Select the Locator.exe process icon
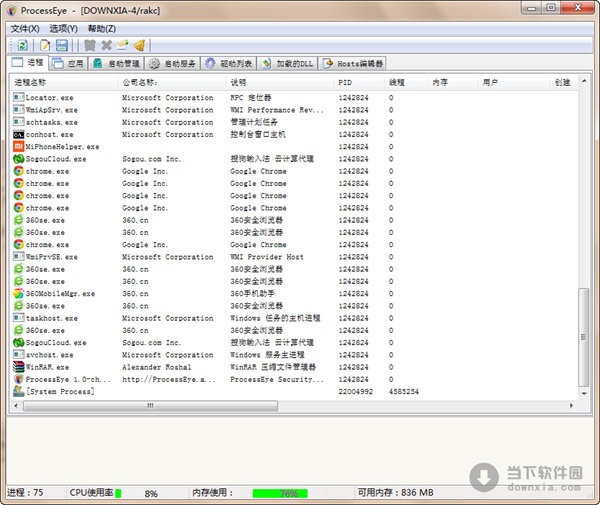 [18, 97]
